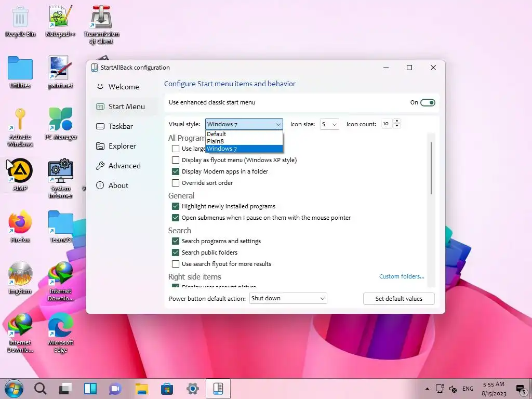
Task: Open the taskbar search magnifier
Action: tap(40, 389)
